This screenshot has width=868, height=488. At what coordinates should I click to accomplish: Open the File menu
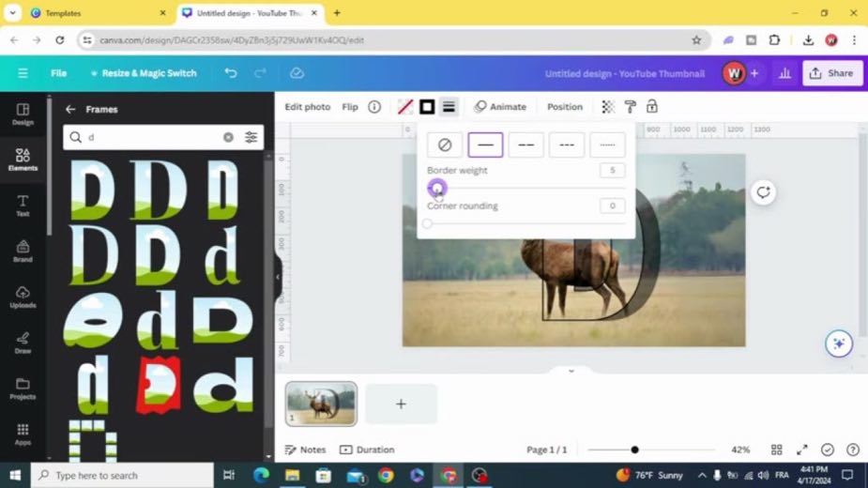coord(59,73)
